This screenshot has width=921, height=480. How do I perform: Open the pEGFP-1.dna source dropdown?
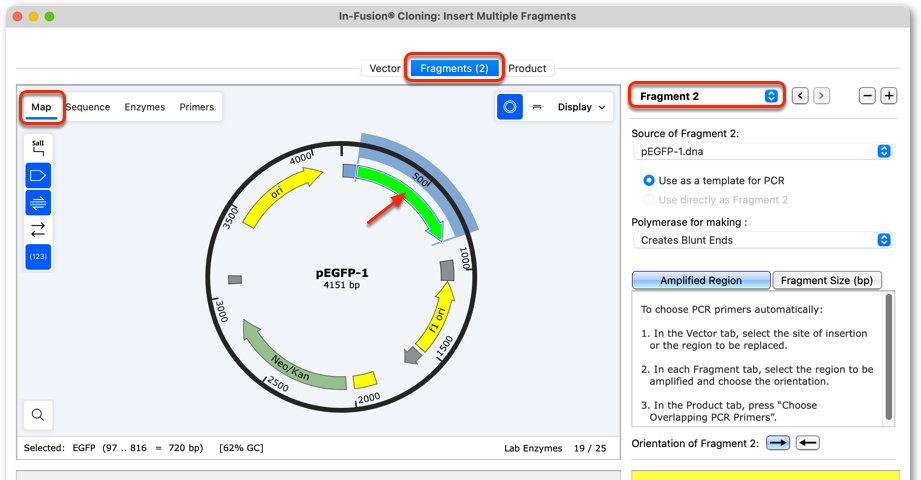[x=762, y=151]
